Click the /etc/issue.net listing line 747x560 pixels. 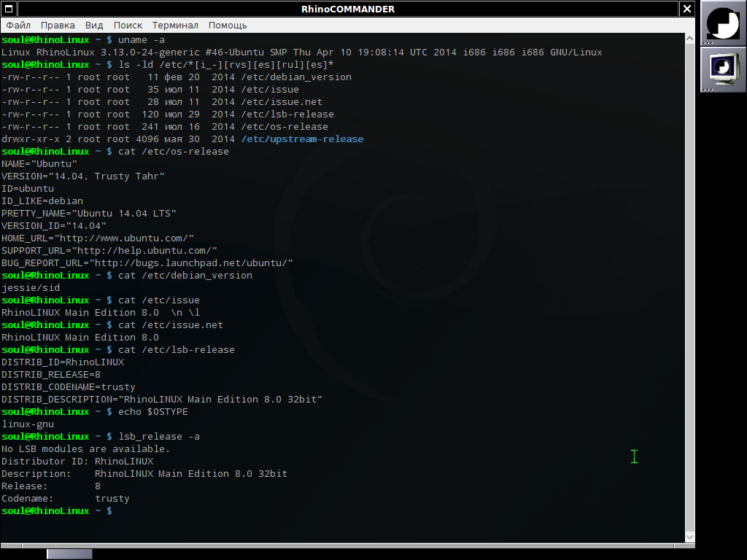click(162, 102)
